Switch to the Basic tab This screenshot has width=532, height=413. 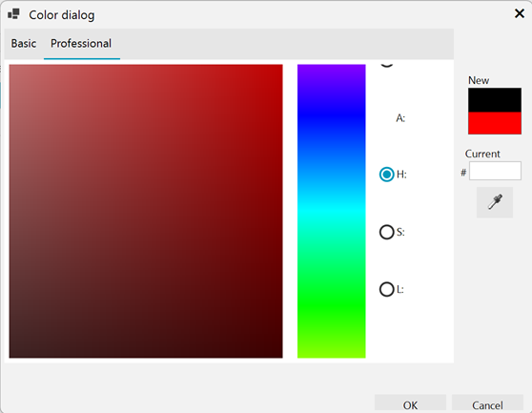[x=24, y=44]
